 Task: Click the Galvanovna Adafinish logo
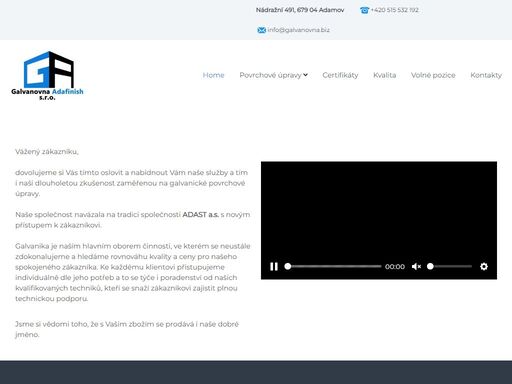click(x=47, y=76)
